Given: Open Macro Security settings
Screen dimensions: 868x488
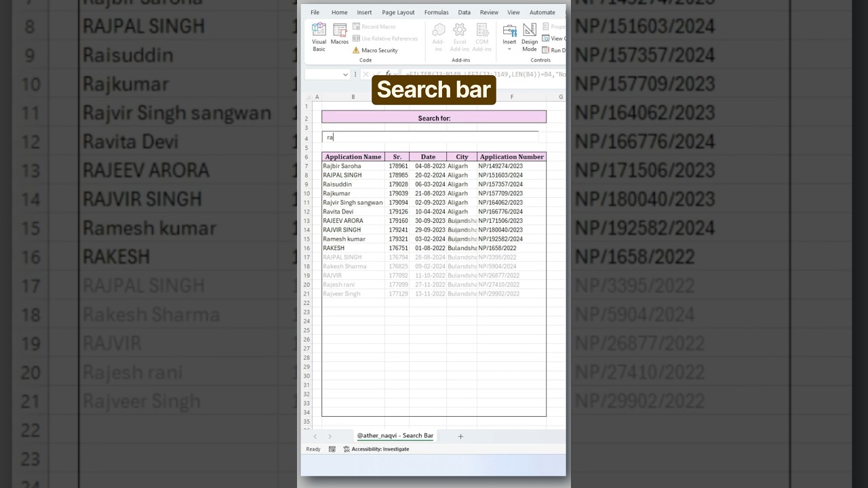Looking at the screenshot, I should point(375,50).
